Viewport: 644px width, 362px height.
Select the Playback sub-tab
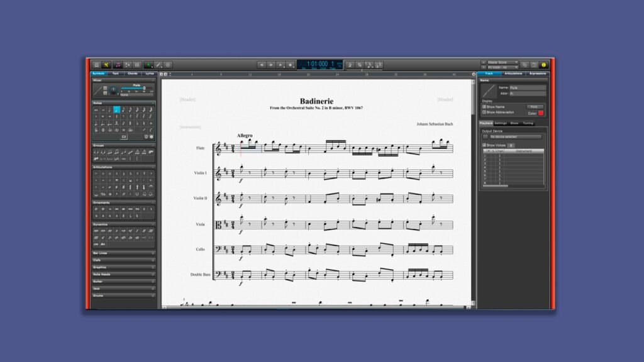click(486, 123)
